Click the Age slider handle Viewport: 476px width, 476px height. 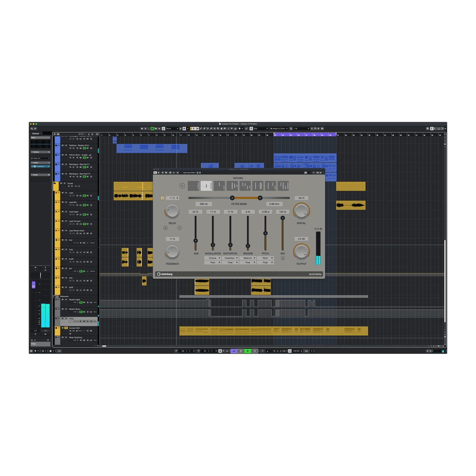click(195, 241)
